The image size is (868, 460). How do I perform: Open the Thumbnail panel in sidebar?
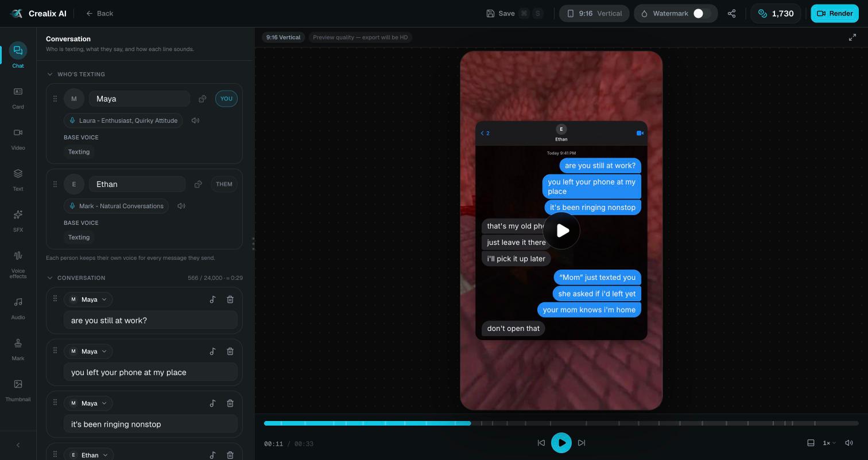(x=18, y=389)
